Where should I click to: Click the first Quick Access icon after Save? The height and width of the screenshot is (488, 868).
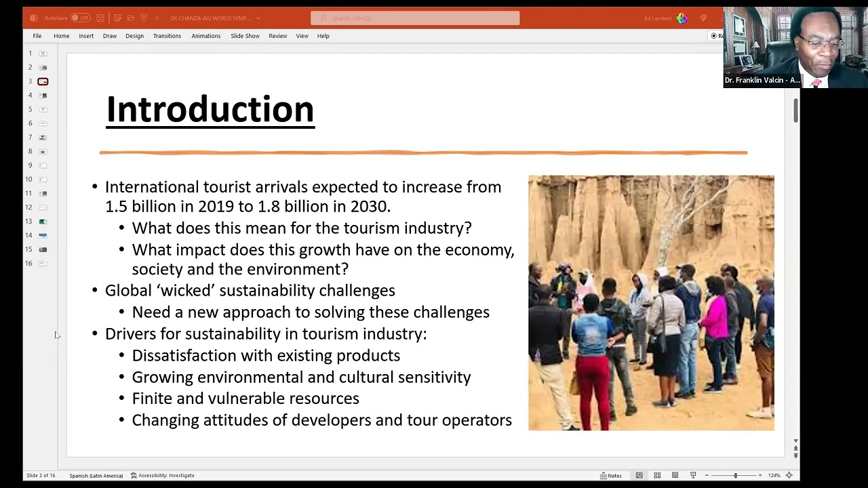[x=118, y=18]
